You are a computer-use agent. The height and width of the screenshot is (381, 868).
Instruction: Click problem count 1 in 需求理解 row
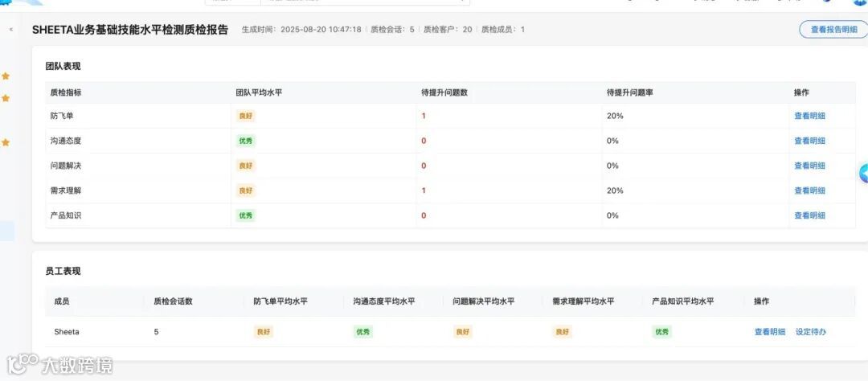tap(424, 190)
